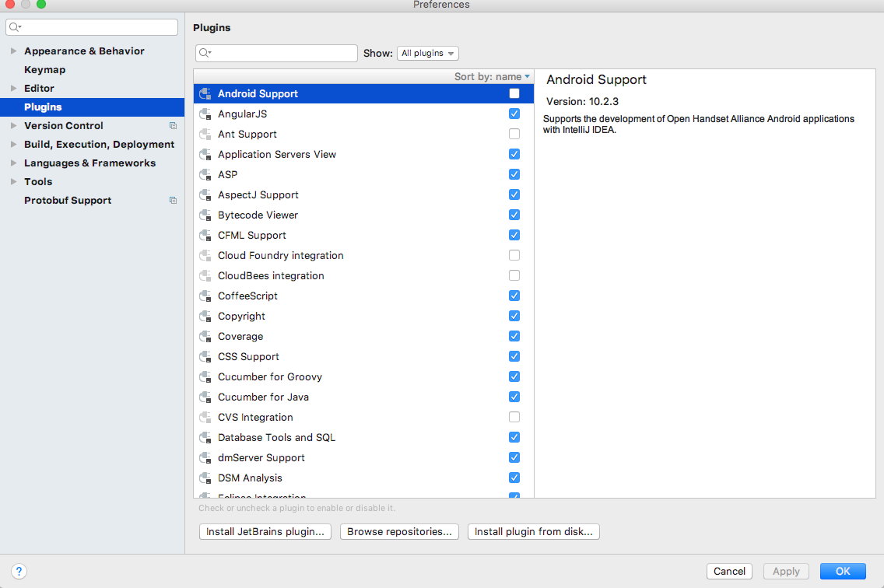
Task: Click Install JetBrains plugin... button
Action: coord(265,532)
